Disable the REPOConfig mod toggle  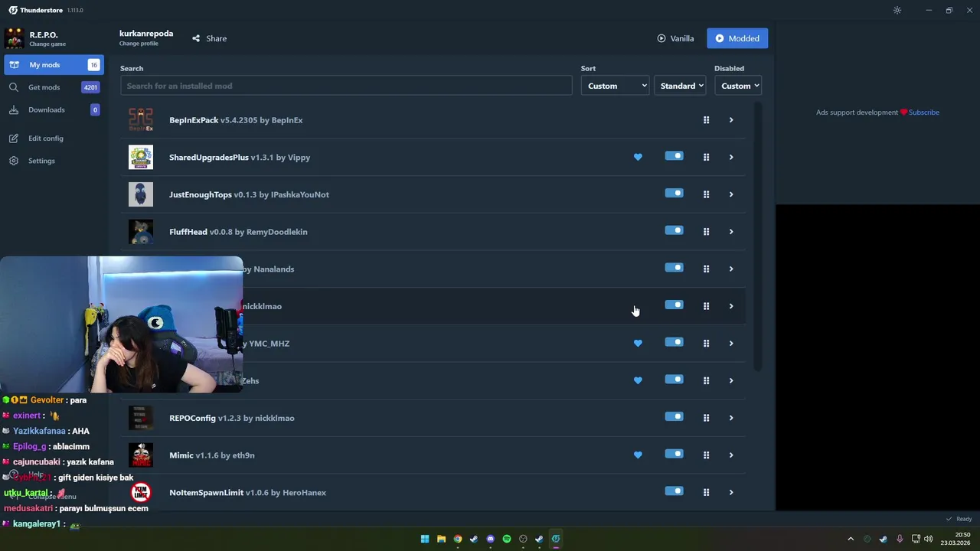[674, 417]
